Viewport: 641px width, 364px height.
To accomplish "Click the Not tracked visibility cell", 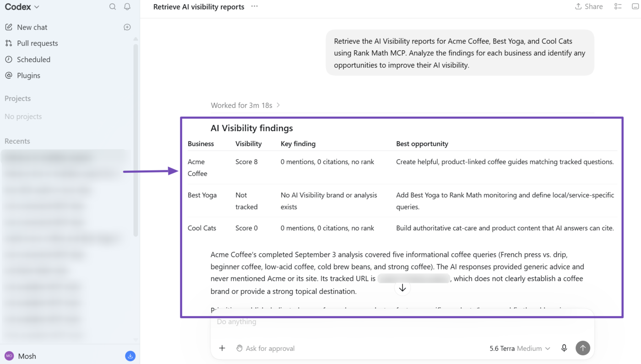I will [x=246, y=201].
